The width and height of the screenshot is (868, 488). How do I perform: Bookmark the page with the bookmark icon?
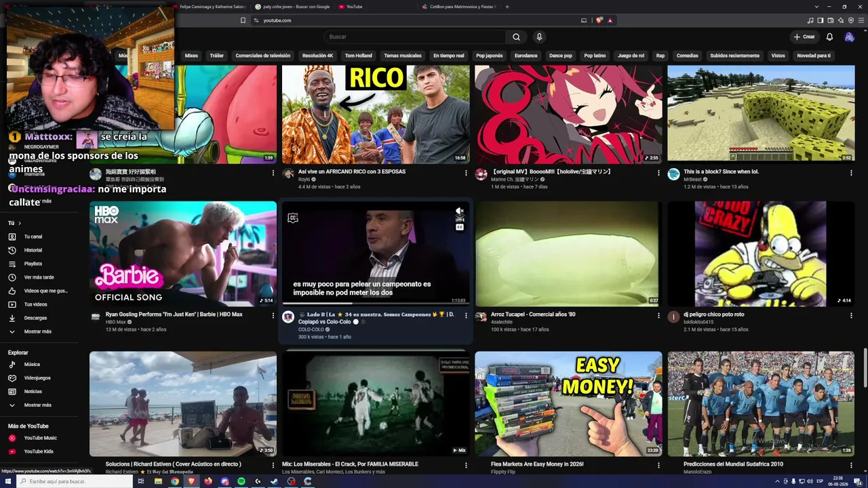click(x=243, y=20)
